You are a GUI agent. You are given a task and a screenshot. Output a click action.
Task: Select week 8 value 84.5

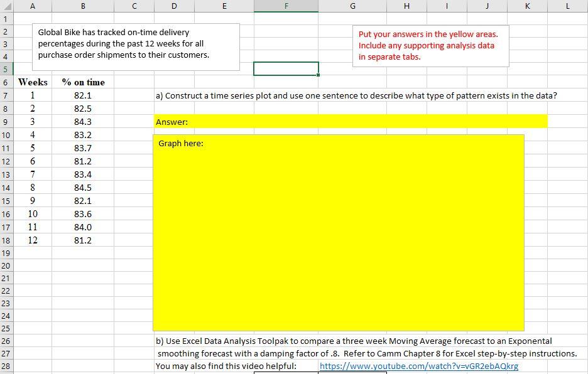(82, 188)
